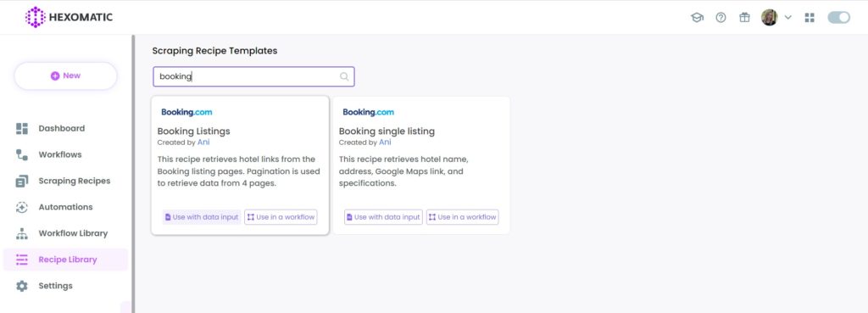The height and width of the screenshot is (313, 868).
Task: Click the Ani creator link on Booking Listings
Action: coord(203,143)
